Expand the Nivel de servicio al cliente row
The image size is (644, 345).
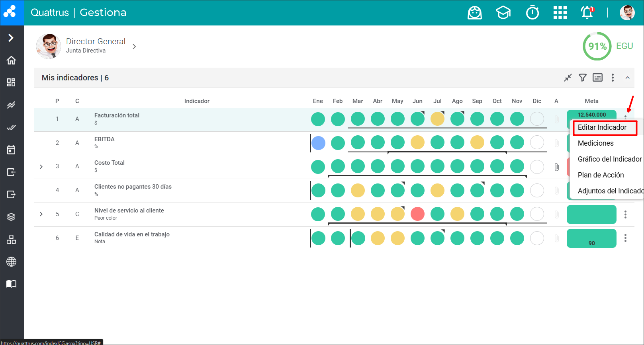[x=41, y=214]
